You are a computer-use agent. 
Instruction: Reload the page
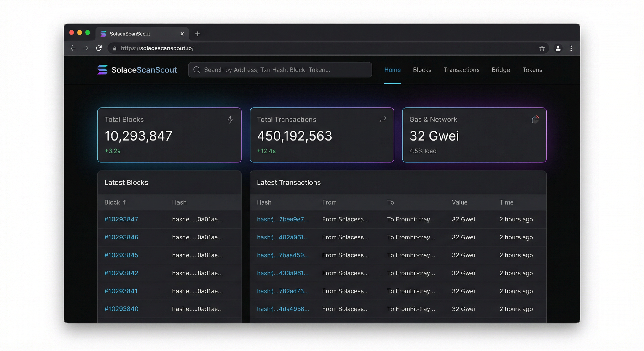pos(99,48)
